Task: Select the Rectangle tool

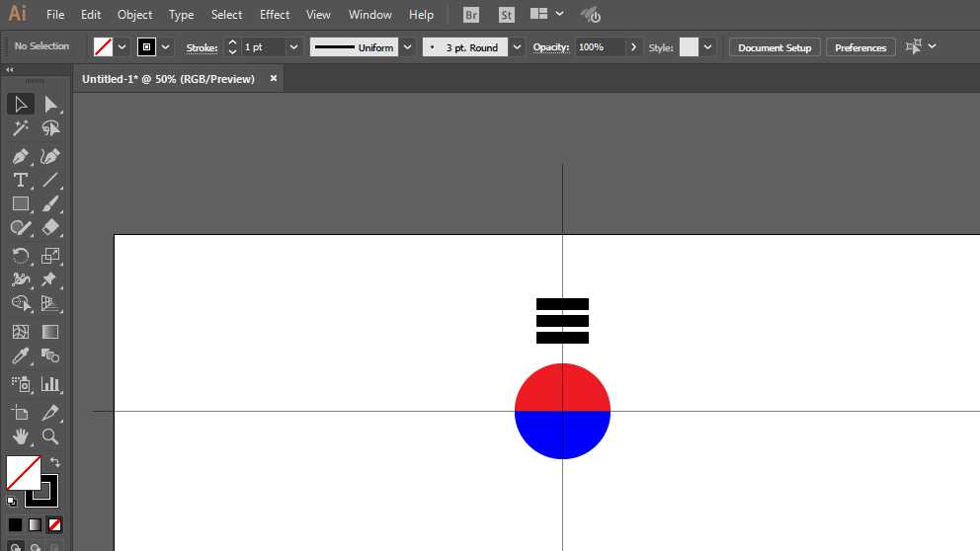Action: 21,203
